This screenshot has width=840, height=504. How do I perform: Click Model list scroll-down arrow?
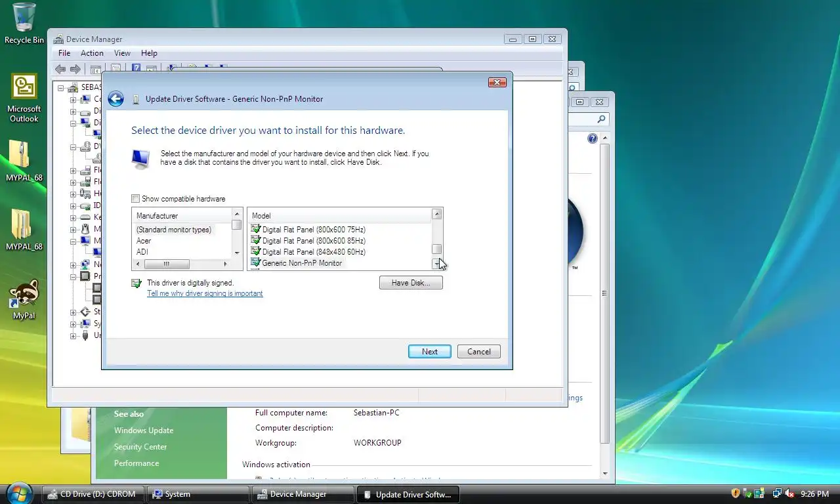(437, 264)
